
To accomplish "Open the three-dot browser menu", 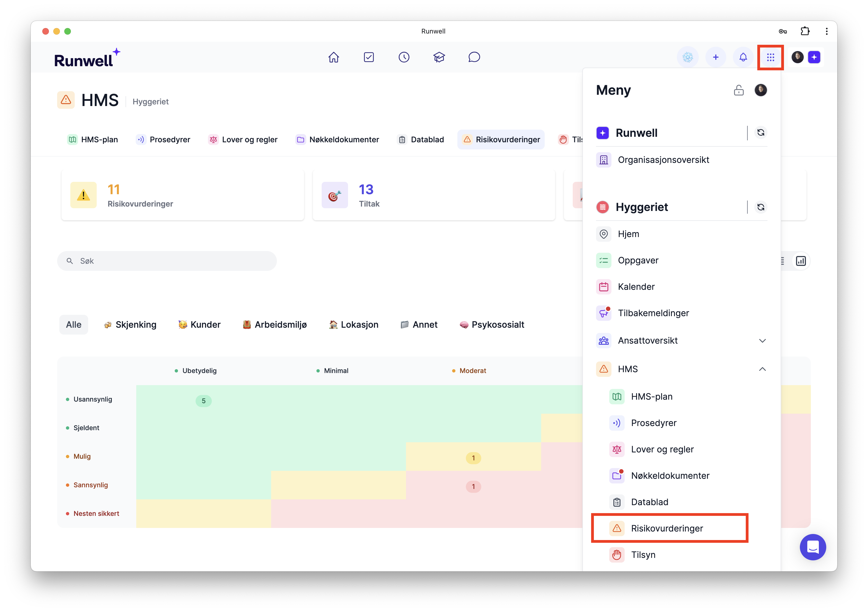I will [x=827, y=31].
